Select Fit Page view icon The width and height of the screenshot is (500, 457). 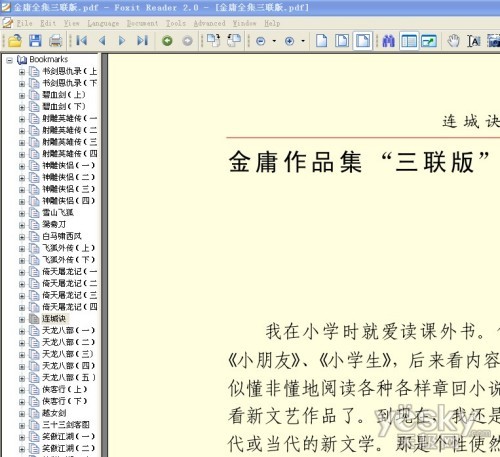click(342, 41)
